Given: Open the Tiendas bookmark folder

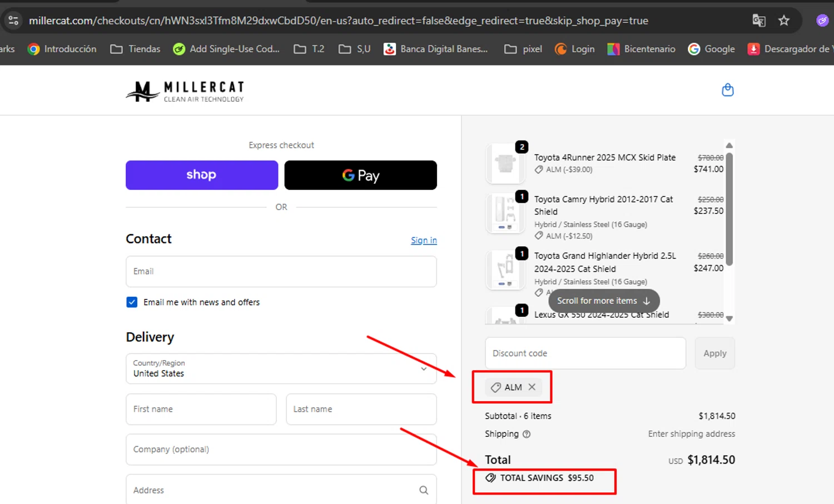Looking at the screenshot, I should [x=135, y=49].
